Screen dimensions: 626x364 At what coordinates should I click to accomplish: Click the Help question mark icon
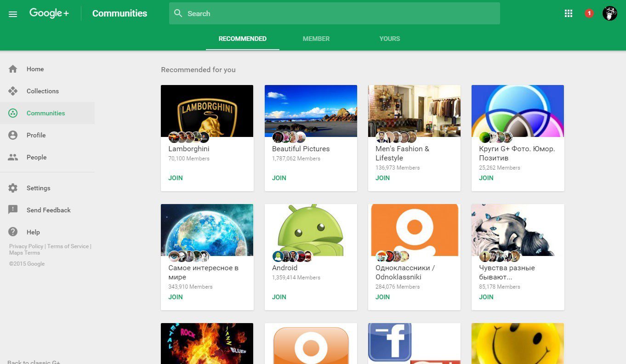click(13, 232)
